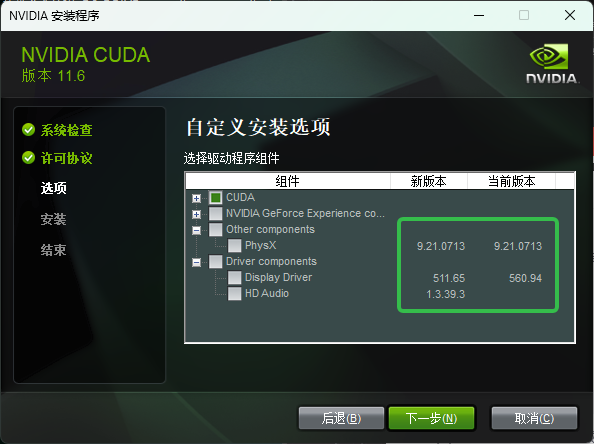Check the NVIDIA GeForce Experience checkbox
The width and height of the screenshot is (594, 444).
216,214
